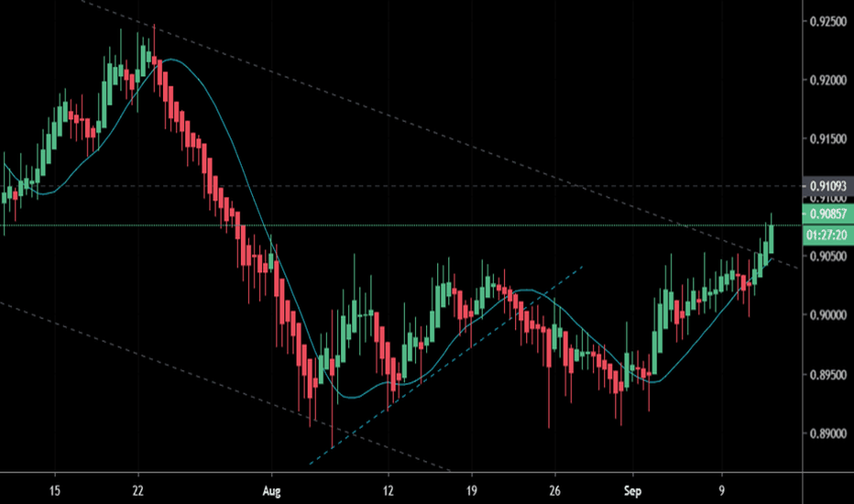Select the blue dashed ascending trendline

pos(446,365)
